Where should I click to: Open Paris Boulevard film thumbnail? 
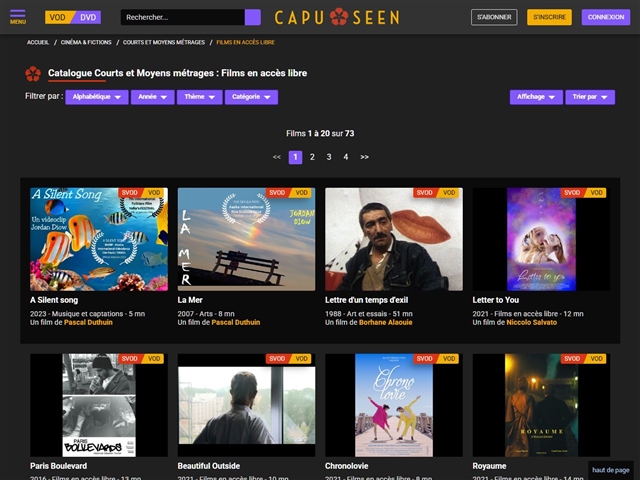tap(99, 405)
